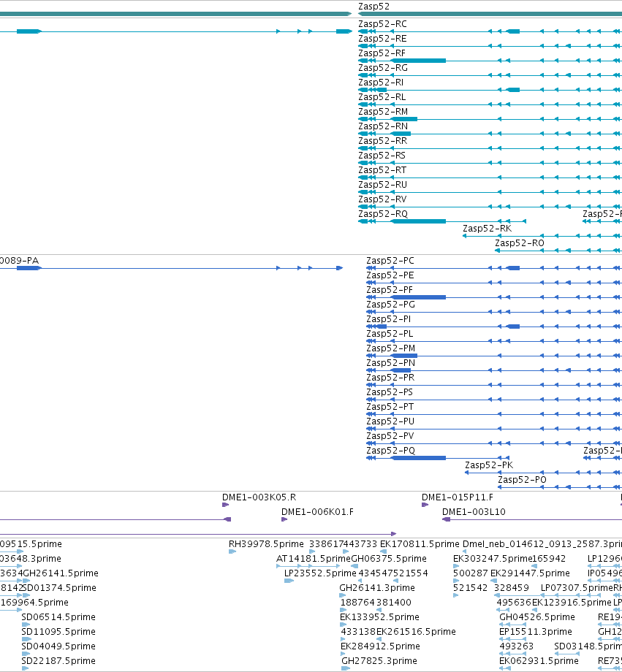Viewport: 622px width, 672px height.
Task: Click the EK133952.5prime EST label
Action: (379, 616)
